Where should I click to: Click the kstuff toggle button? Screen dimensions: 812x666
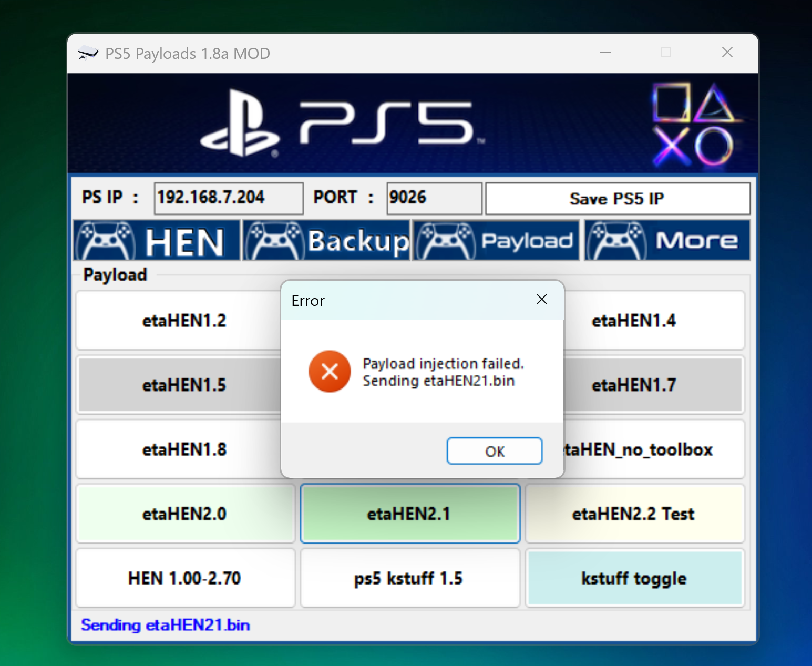[x=635, y=578]
